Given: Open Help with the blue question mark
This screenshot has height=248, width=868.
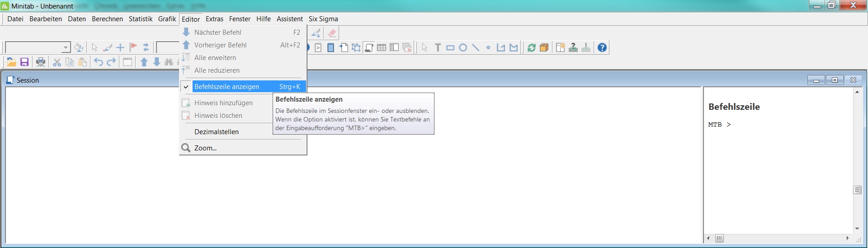Looking at the screenshot, I should [602, 47].
